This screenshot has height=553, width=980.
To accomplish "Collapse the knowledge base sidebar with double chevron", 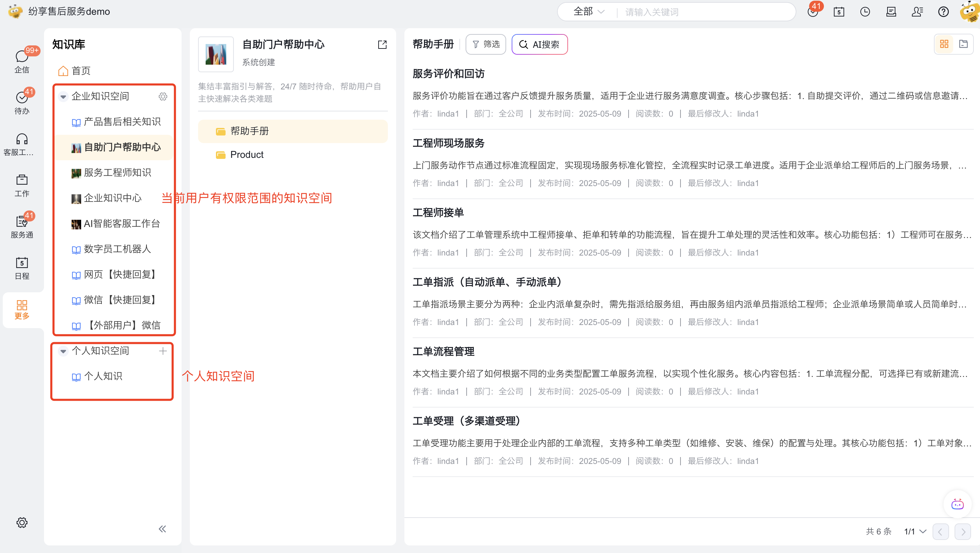I will 162,529.
